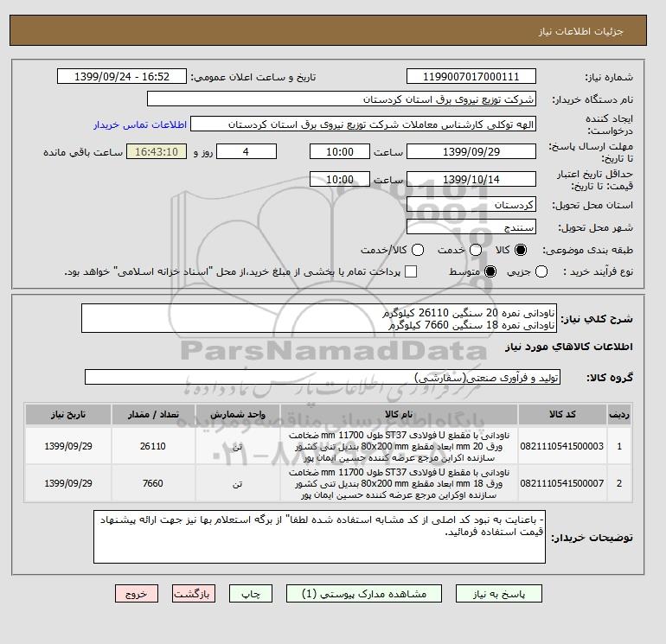Image resolution: width=666 pixels, height=644 pixels.
Task: Click the خروج exit button
Action: [137, 594]
